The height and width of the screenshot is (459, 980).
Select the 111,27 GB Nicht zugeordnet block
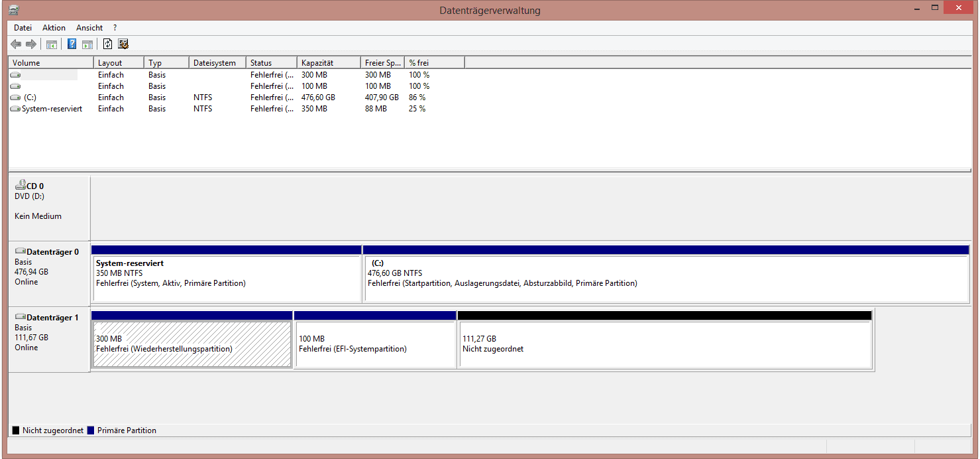point(665,339)
